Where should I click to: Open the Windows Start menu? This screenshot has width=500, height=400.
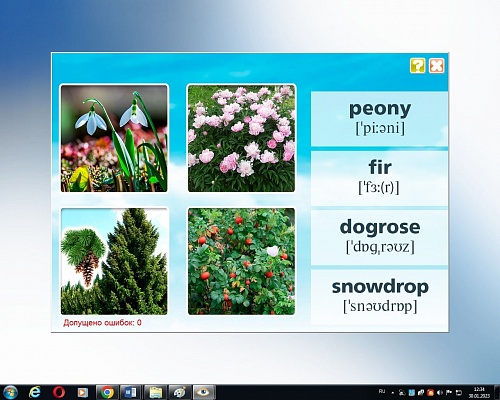pyautogui.click(x=10, y=392)
